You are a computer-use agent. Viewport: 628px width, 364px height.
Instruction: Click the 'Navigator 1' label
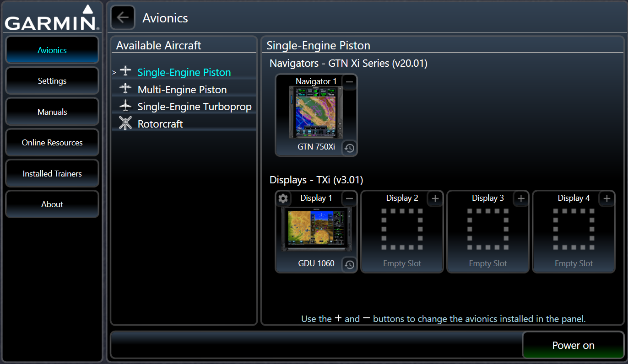[316, 81]
